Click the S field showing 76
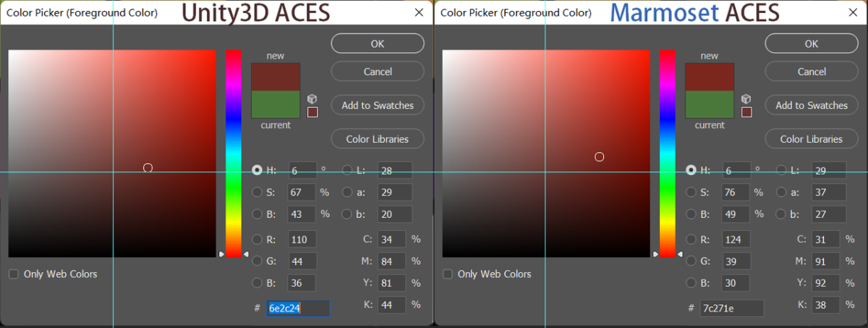868x328 pixels. 736,192
